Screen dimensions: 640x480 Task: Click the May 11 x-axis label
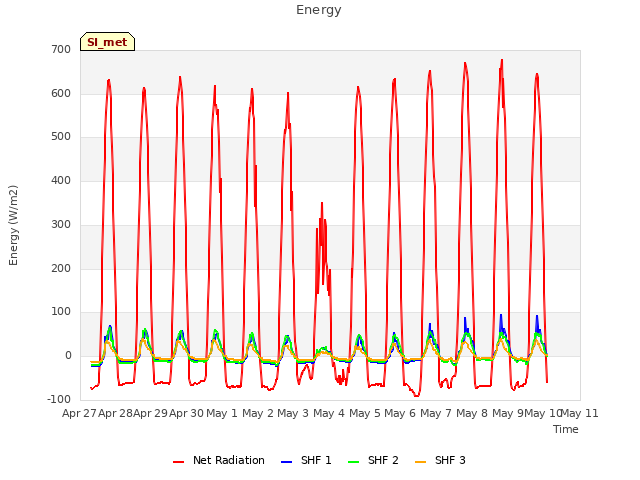coord(580,413)
